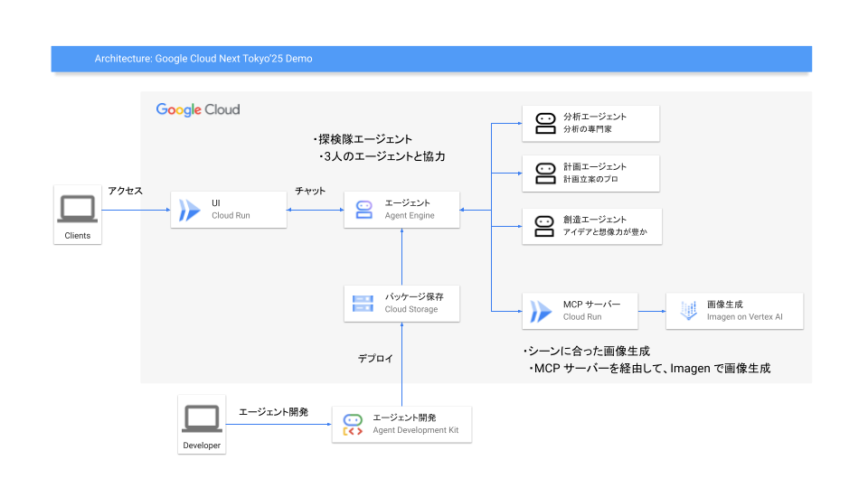Click the Cloud Run icon in UI box
The image size is (868, 488).
(x=189, y=211)
